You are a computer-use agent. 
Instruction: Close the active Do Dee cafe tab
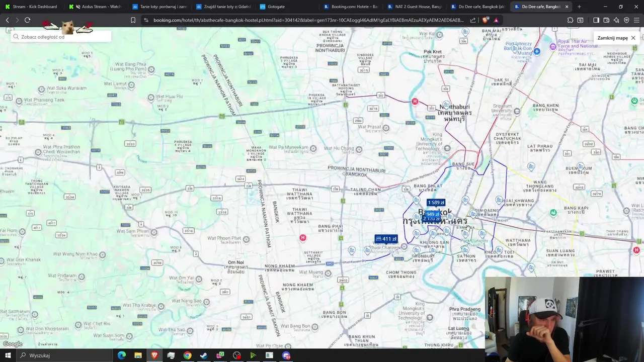(567, 7)
